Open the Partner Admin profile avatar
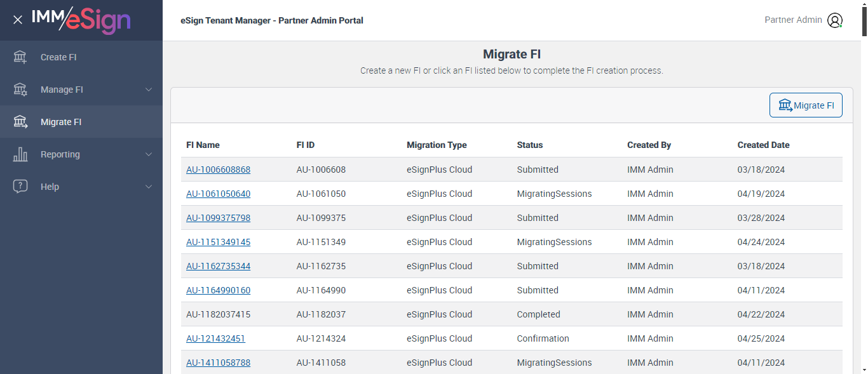 pos(834,20)
